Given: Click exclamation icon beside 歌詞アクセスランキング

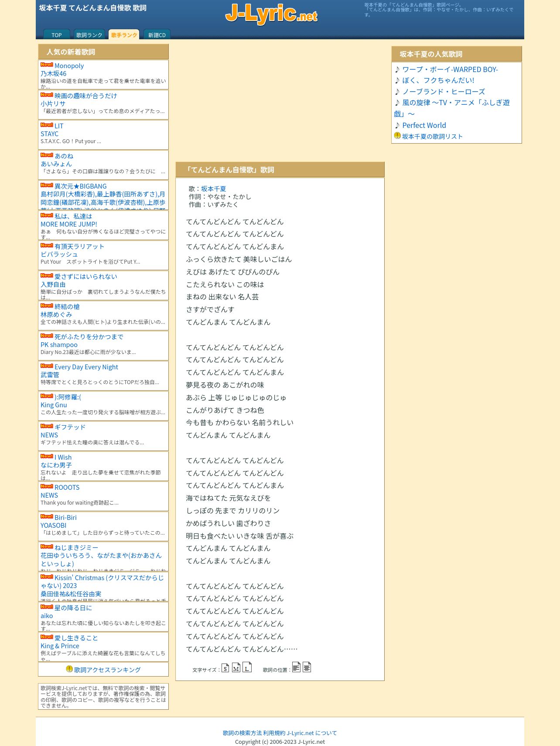Looking at the screenshot, I should [x=69, y=669].
